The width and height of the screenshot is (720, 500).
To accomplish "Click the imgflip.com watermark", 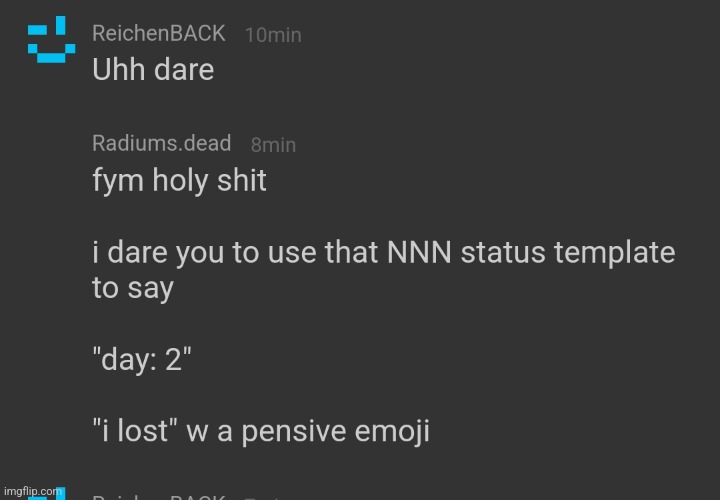I will (30, 491).
